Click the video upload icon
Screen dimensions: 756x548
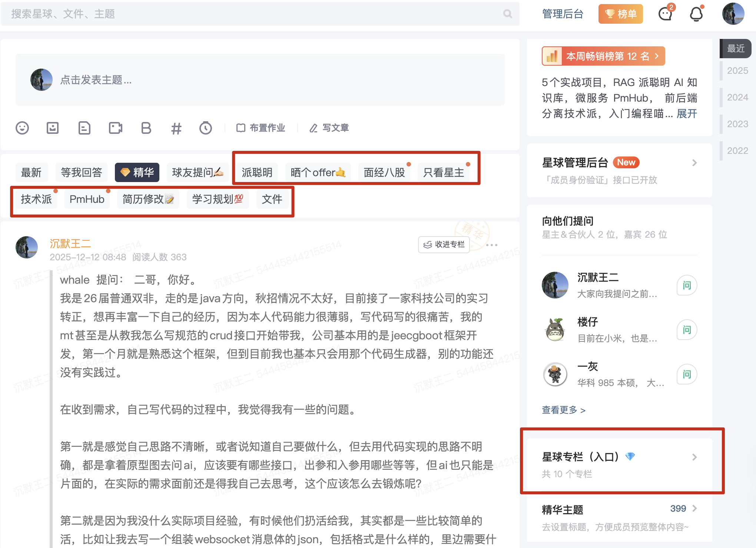pyautogui.click(x=115, y=128)
